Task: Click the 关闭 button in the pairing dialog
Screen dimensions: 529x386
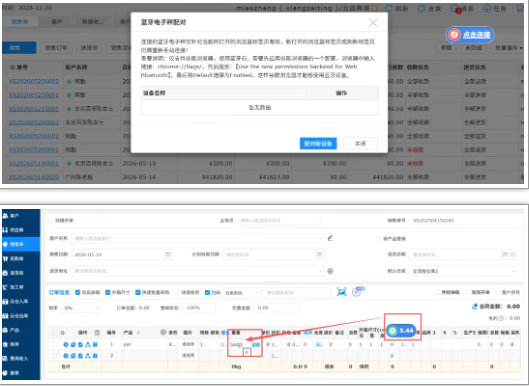Action: tap(360, 143)
